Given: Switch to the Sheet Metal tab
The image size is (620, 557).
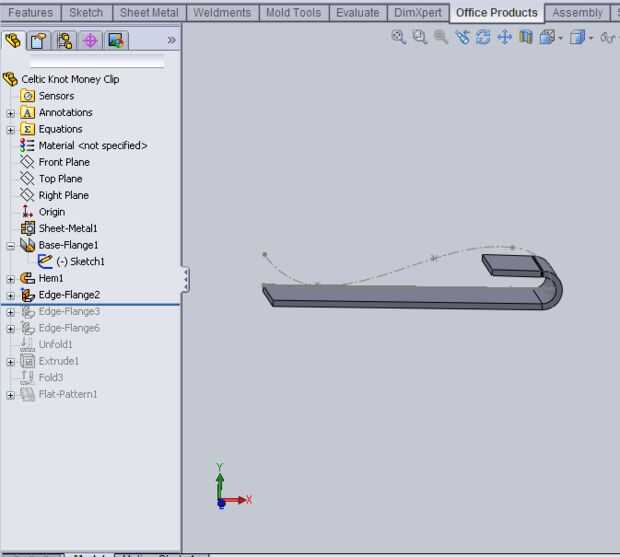Looking at the screenshot, I should tap(149, 13).
